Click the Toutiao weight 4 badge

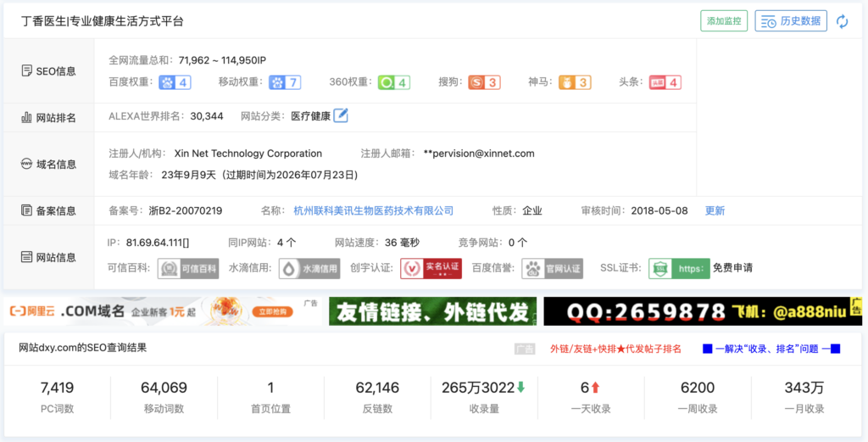click(x=665, y=82)
